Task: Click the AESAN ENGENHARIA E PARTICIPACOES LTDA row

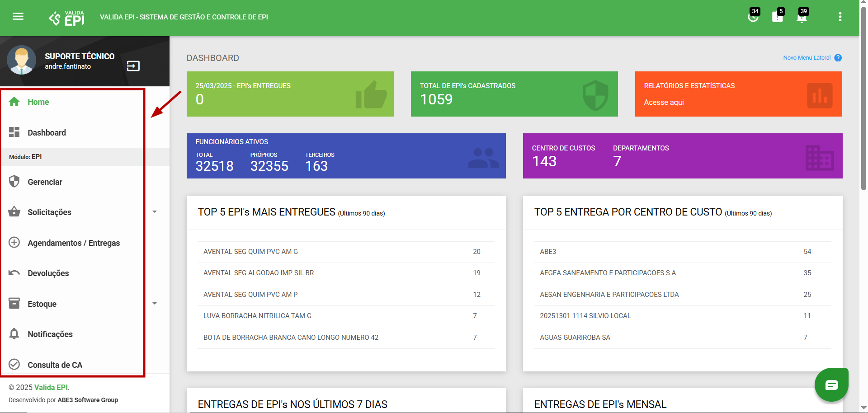Action: pos(683,295)
